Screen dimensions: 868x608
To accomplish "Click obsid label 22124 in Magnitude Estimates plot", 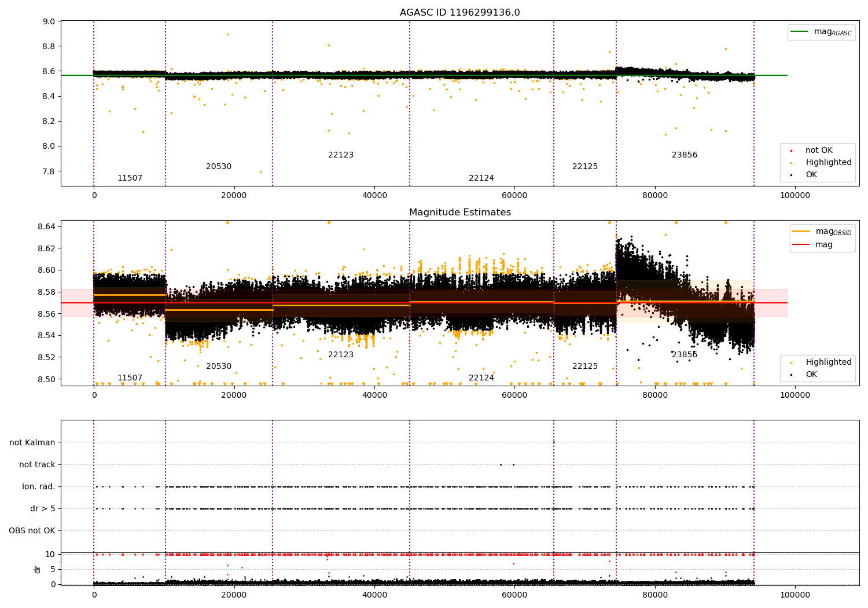I will pyautogui.click(x=481, y=378).
